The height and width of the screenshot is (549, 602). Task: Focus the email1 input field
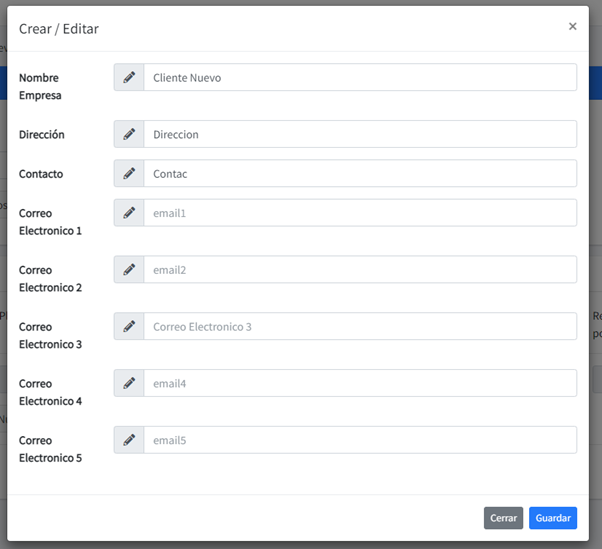(x=360, y=213)
